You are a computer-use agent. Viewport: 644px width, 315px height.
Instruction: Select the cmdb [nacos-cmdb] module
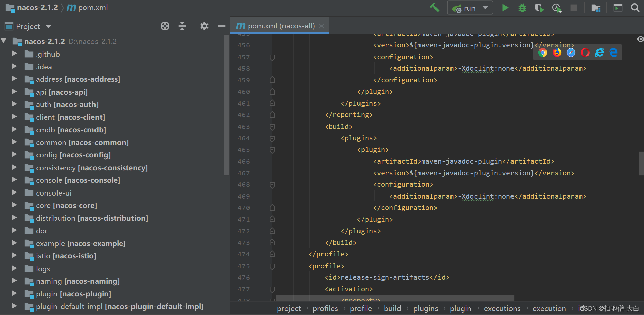pos(71,130)
